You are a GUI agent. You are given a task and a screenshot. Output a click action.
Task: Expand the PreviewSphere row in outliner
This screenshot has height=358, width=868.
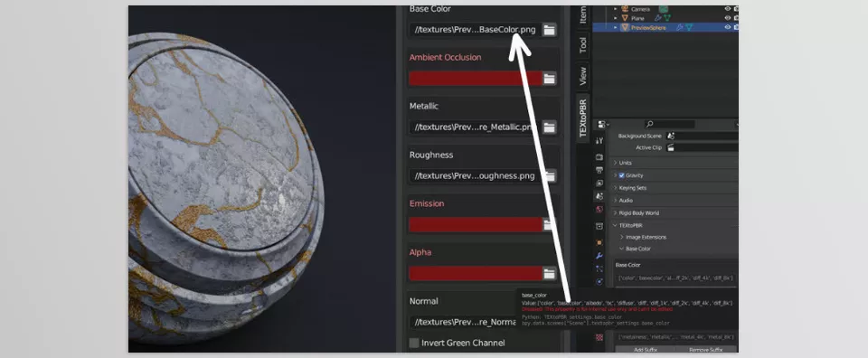(615, 27)
